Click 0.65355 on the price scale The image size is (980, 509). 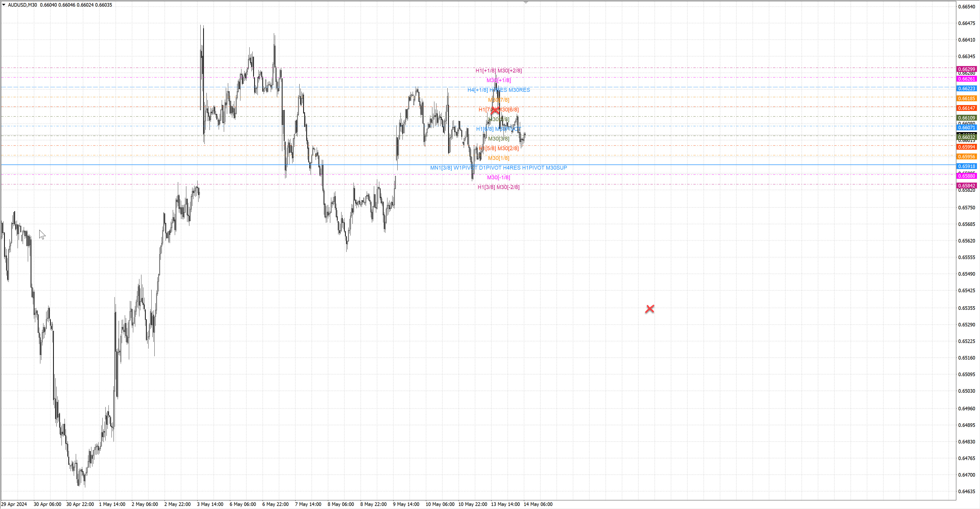[966, 308]
